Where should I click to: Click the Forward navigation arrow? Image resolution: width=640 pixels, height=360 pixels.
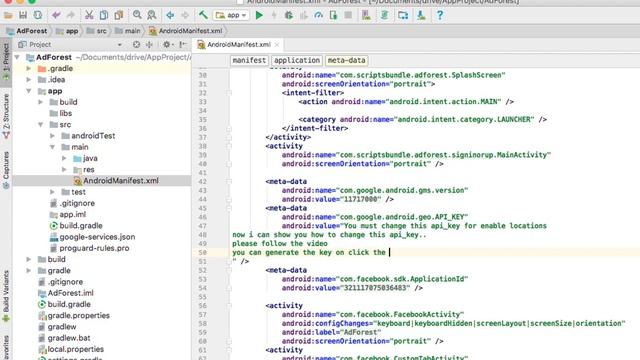coord(185,16)
